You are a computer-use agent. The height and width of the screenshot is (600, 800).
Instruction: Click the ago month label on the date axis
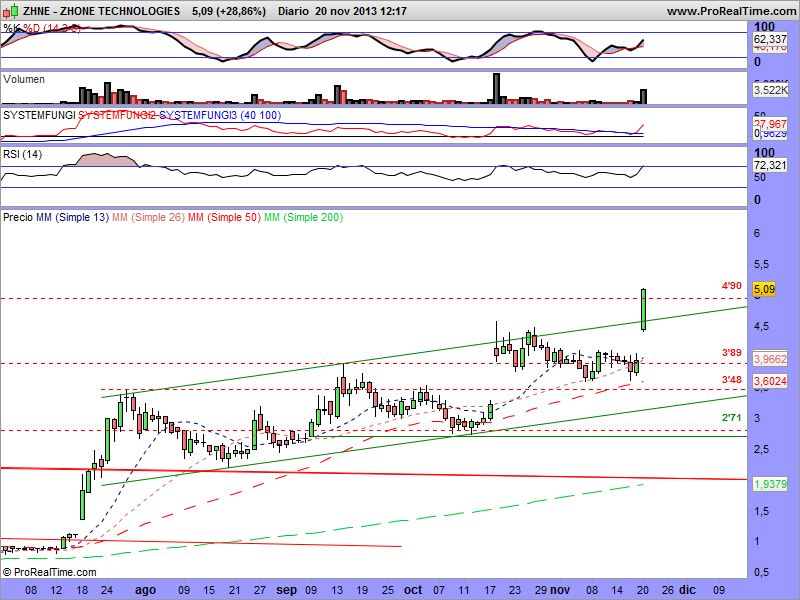[x=145, y=590]
